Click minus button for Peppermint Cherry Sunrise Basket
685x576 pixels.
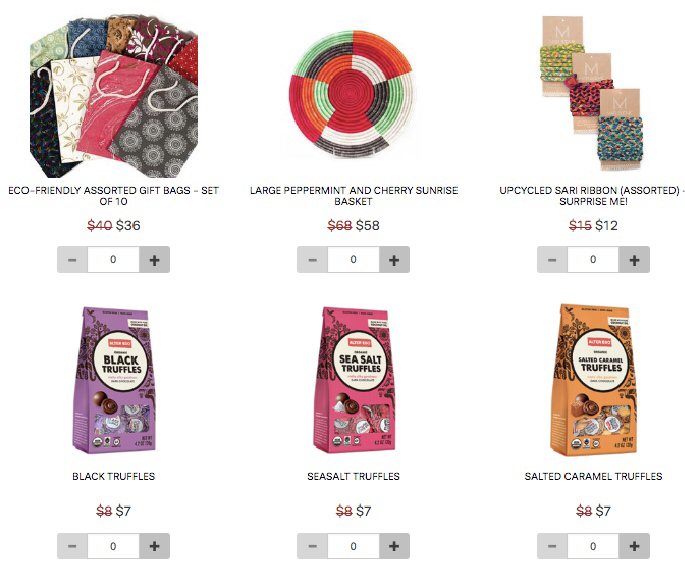click(x=312, y=260)
